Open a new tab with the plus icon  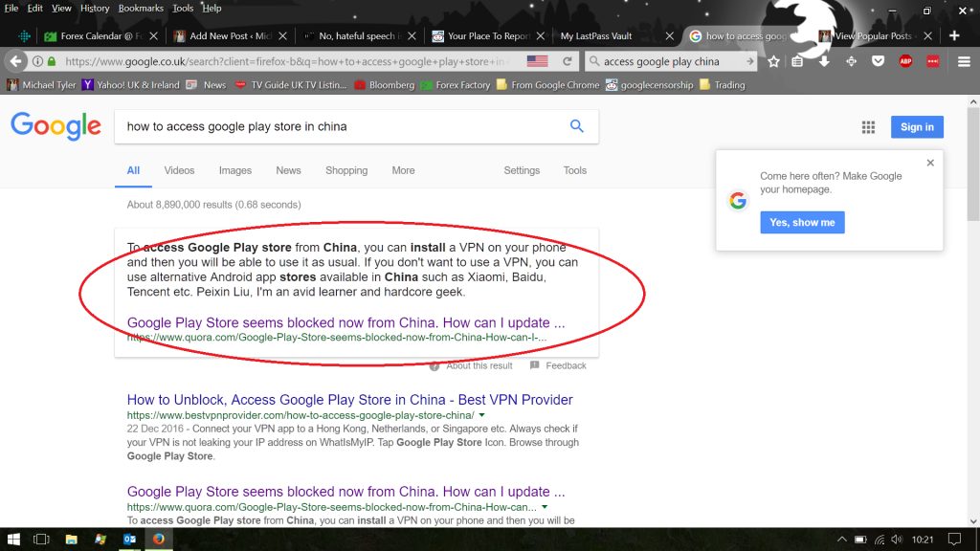(954, 35)
